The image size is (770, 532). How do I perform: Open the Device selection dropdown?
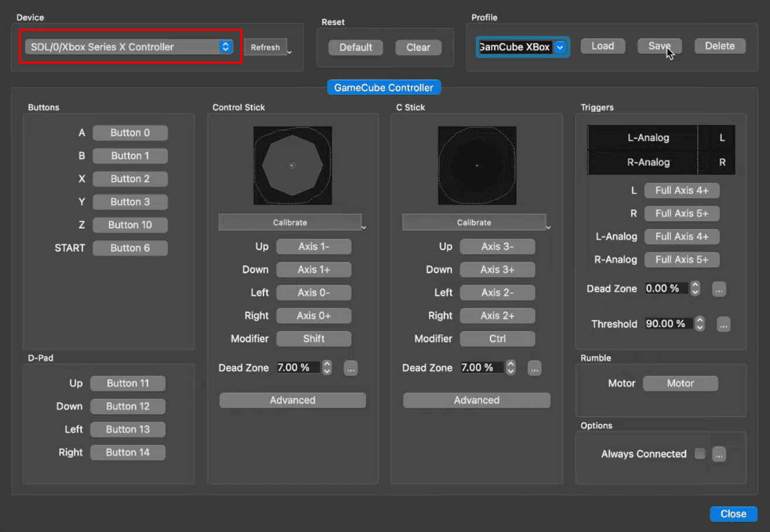pos(129,47)
